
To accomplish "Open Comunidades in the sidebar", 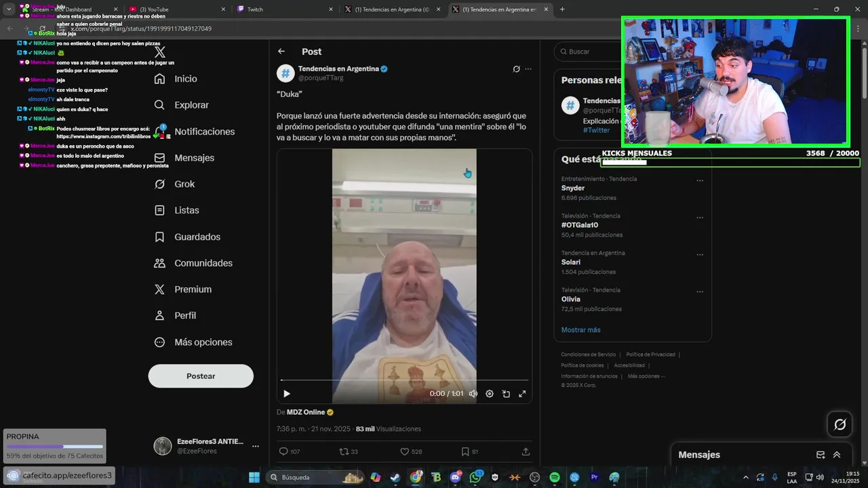I will (x=193, y=263).
